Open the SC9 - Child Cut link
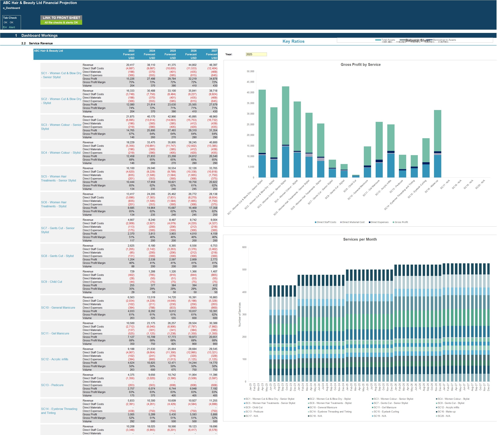Viewport: 504px width, 435px height. coord(52,282)
